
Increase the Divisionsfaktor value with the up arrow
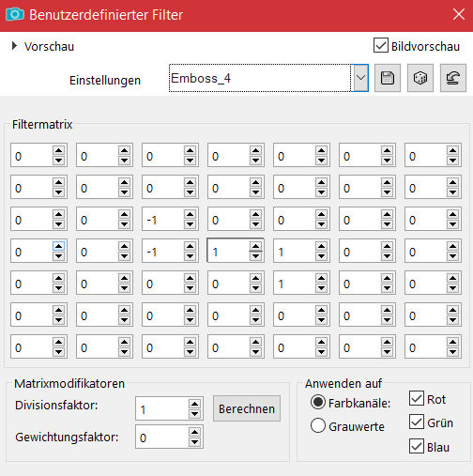194,404
